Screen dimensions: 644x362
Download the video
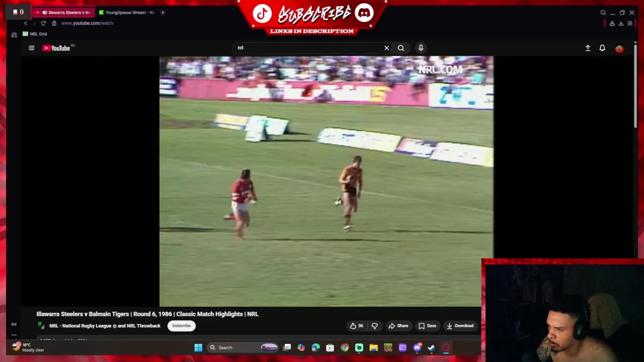click(x=460, y=326)
